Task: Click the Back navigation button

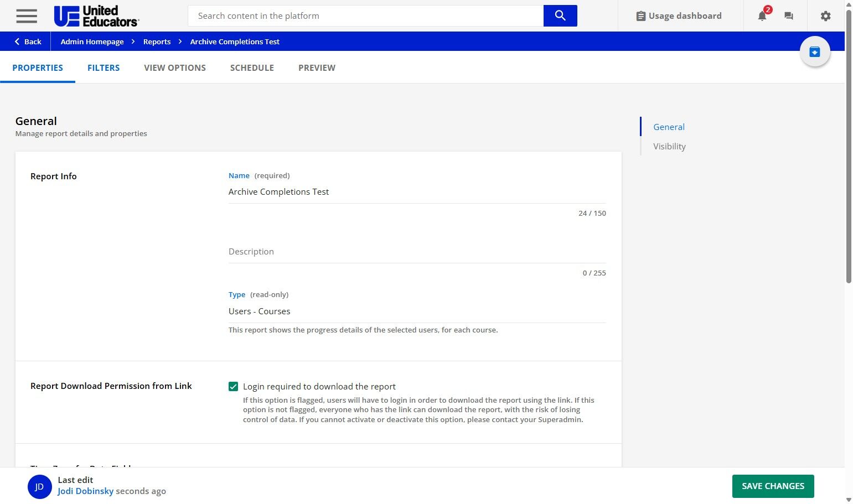Action: click(28, 41)
